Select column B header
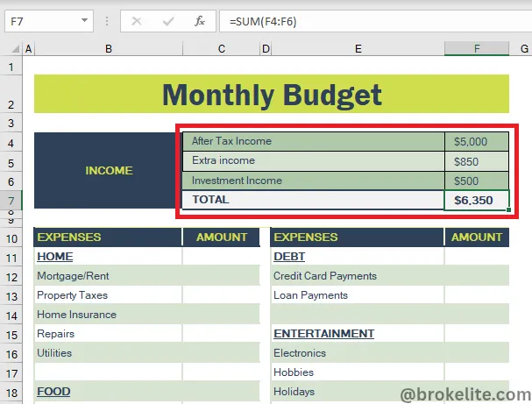Viewport: 532px width, 404px height. click(108, 49)
